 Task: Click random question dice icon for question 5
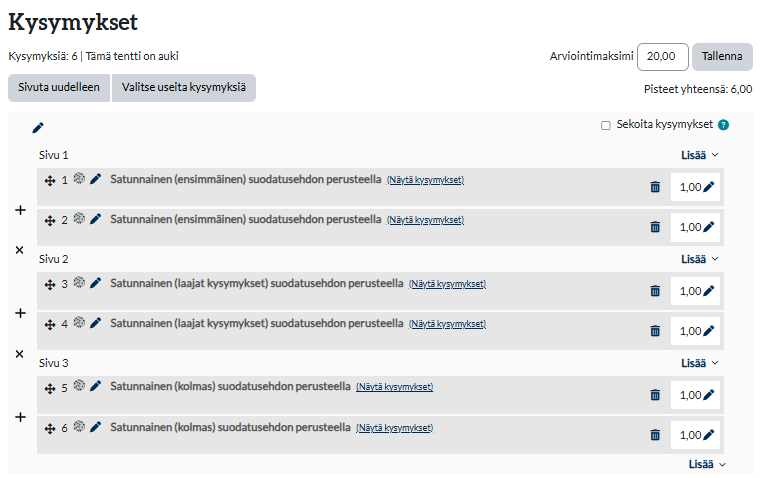coord(79,385)
